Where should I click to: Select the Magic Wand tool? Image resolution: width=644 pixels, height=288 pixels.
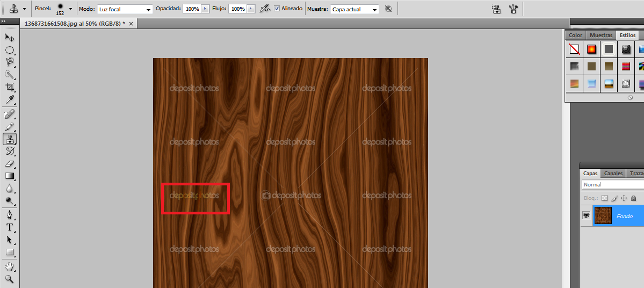click(10, 75)
